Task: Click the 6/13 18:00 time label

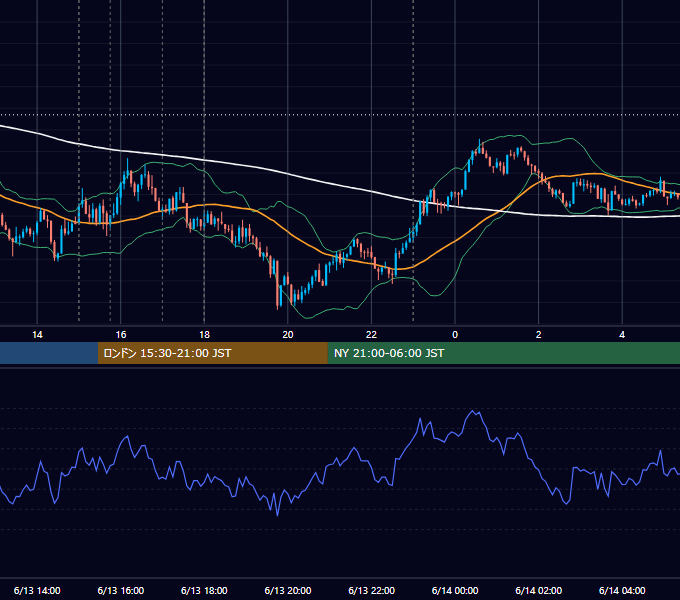Action: (204, 590)
